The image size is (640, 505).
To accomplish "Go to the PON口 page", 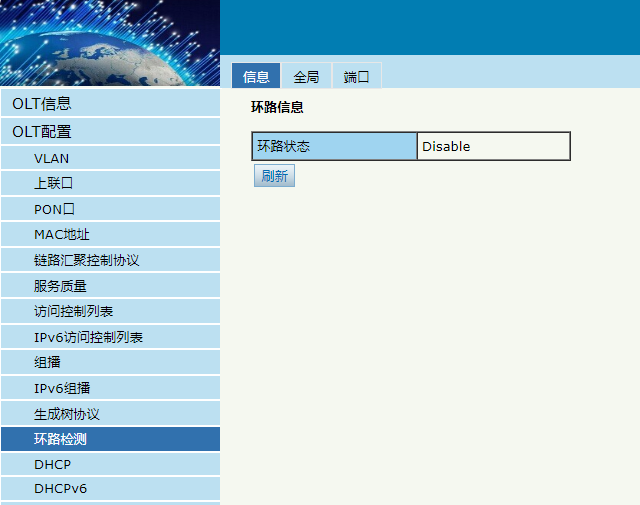I will coord(111,209).
